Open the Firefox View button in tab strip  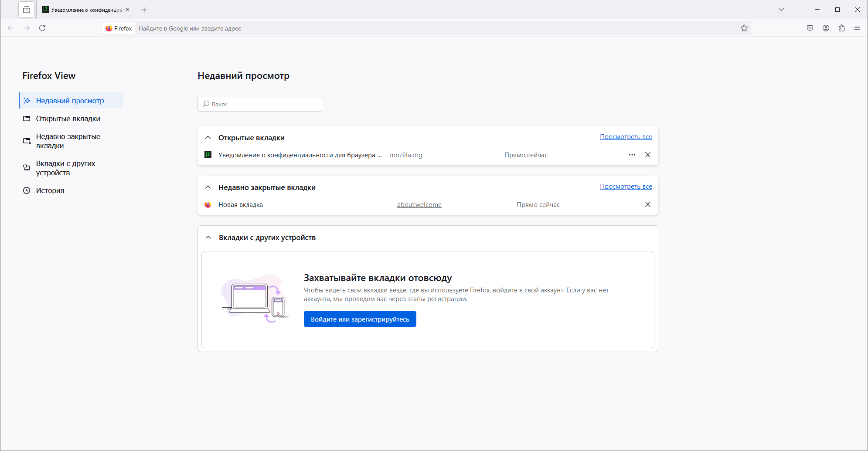click(27, 10)
